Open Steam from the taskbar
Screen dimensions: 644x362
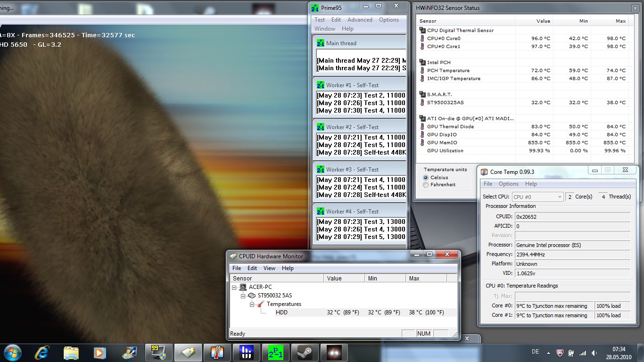tap(305, 353)
